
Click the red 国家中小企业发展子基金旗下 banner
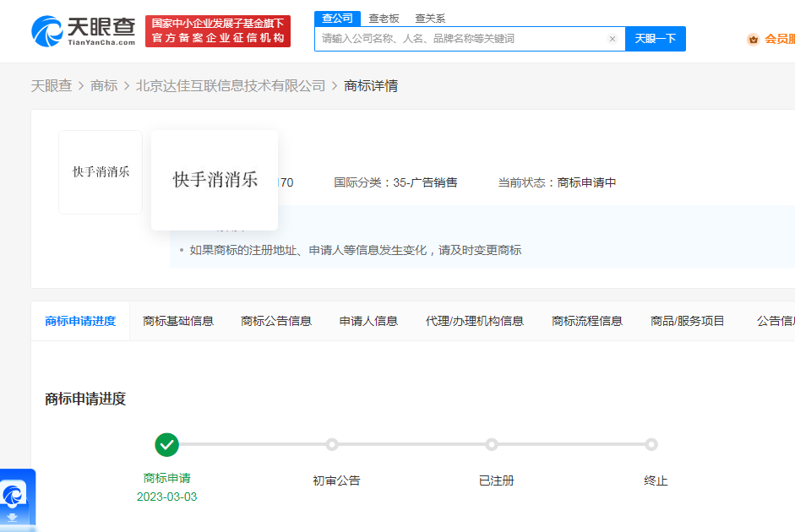click(x=218, y=31)
